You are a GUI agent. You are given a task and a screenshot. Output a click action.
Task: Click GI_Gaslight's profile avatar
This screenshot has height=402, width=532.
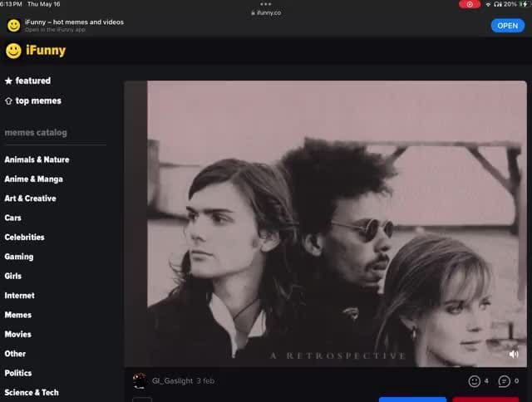pos(140,380)
